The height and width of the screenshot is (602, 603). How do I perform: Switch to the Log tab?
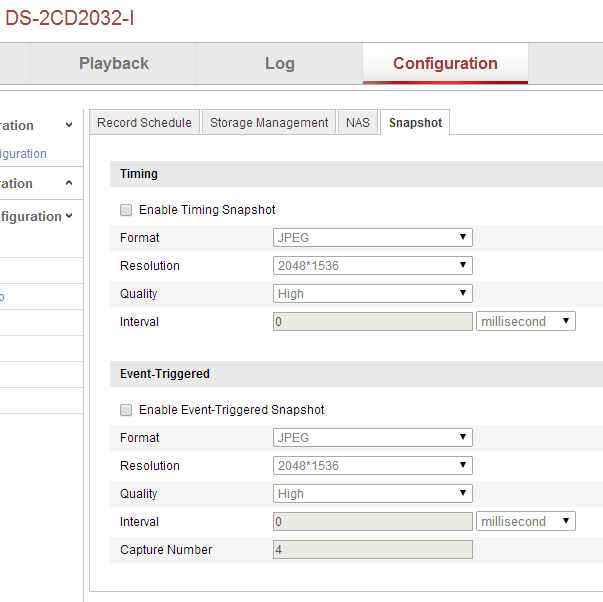(x=280, y=63)
